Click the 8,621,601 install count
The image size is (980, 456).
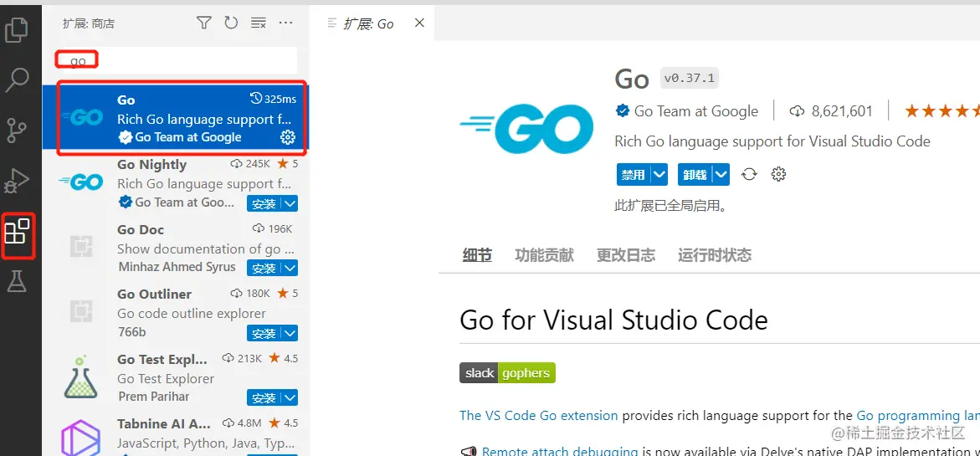831,111
